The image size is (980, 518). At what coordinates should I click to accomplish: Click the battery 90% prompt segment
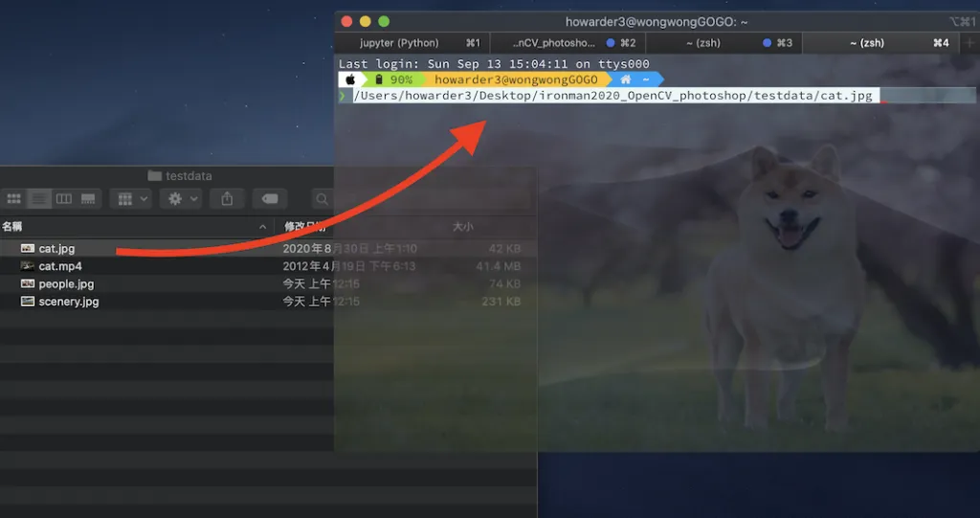(393, 79)
